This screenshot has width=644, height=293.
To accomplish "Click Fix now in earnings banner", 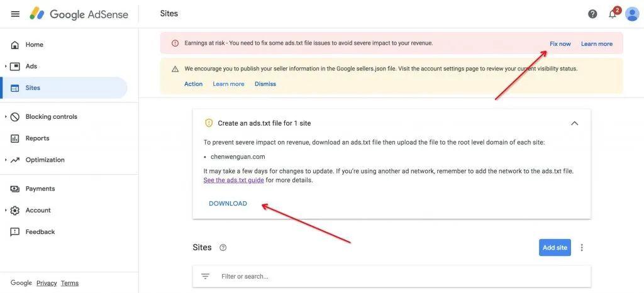I will coord(560,44).
